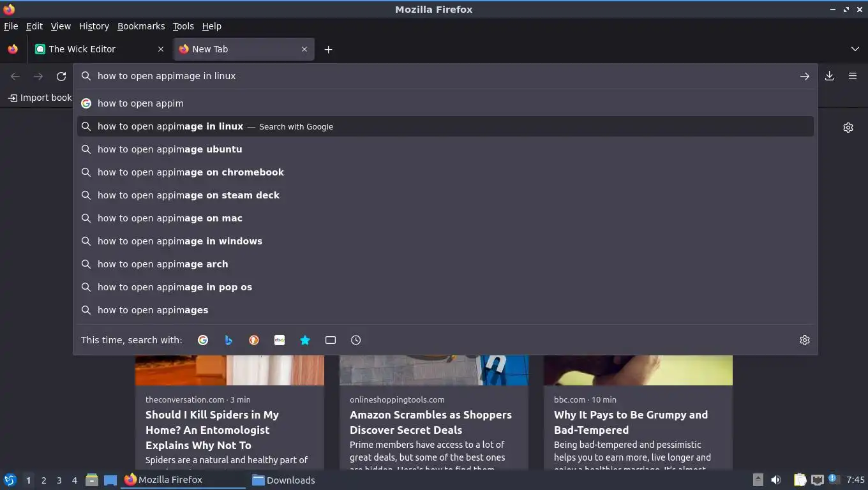Viewport: 868px width, 490px height.
Task: Open the Tools menu
Action: [x=183, y=26]
